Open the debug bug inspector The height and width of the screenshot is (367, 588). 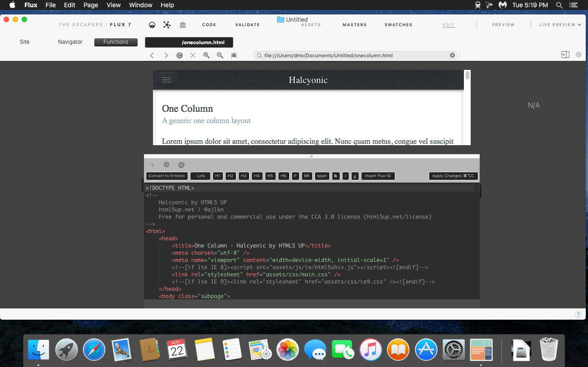tap(234, 55)
